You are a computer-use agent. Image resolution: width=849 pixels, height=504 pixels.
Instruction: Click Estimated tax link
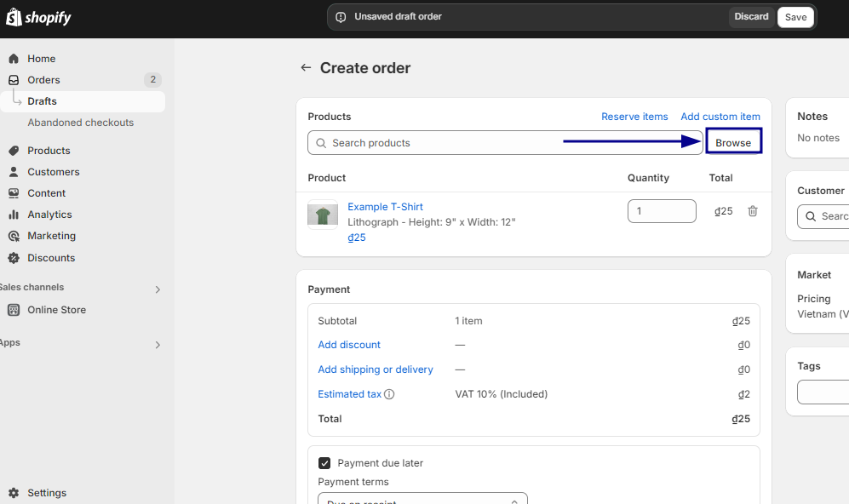[x=349, y=394]
